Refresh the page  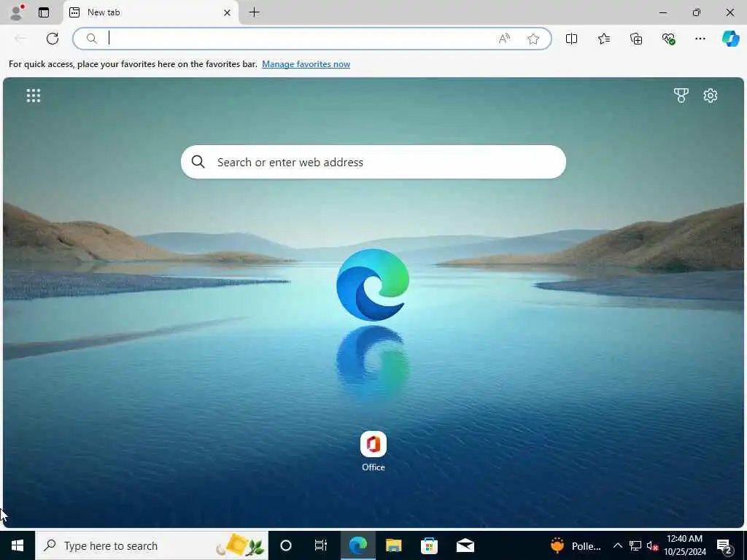coord(53,39)
